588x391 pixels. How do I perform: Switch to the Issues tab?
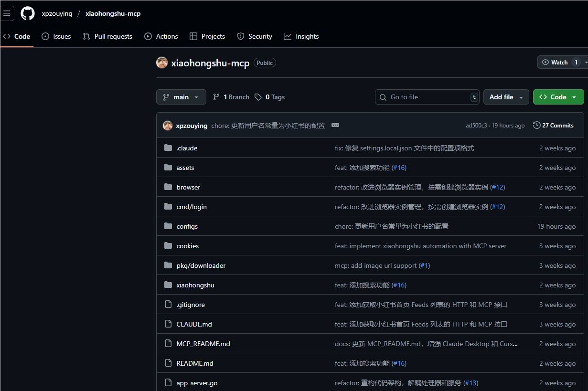click(56, 36)
